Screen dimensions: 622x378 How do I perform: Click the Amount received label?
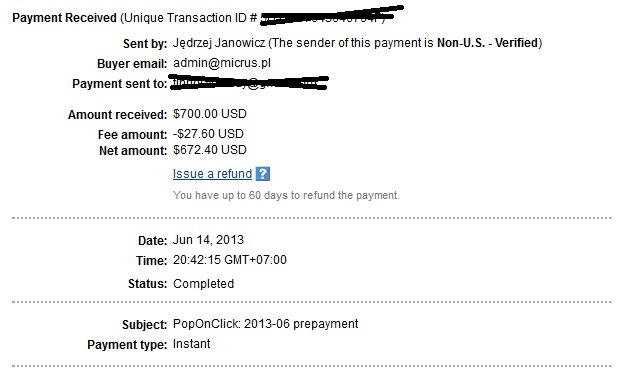pyautogui.click(x=117, y=115)
